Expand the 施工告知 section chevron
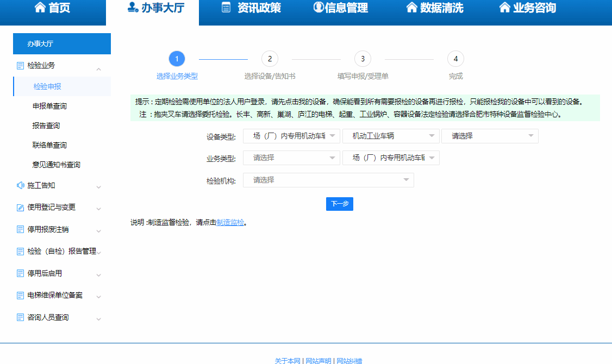612x364 pixels. tap(99, 187)
